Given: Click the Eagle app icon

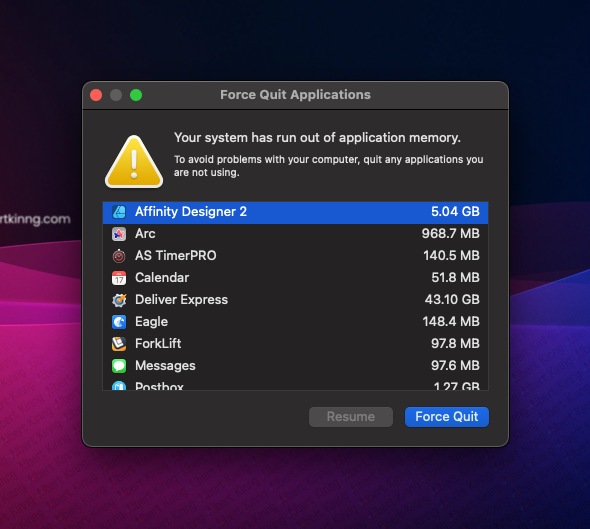Looking at the screenshot, I should [119, 322].
